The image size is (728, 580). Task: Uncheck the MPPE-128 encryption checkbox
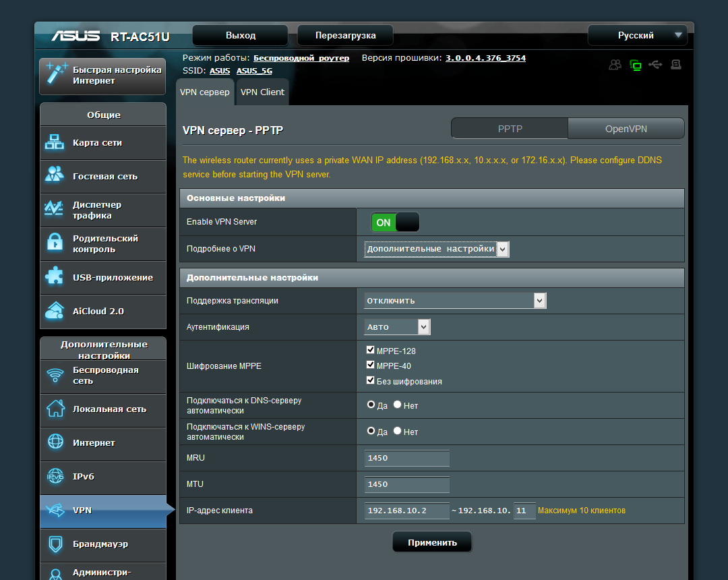[x=371, y=349]
